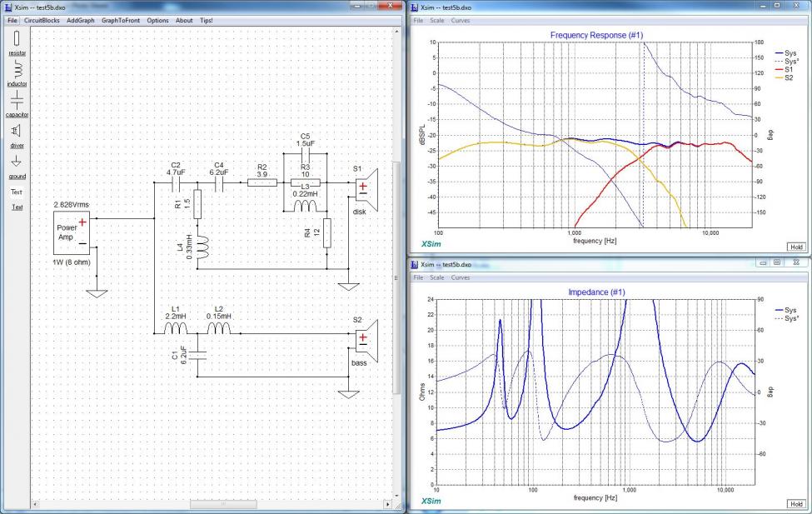Click resistor R2 in the schematic
Image resolution: width=812 pixels, height=514 pixels.
(262, 184)
